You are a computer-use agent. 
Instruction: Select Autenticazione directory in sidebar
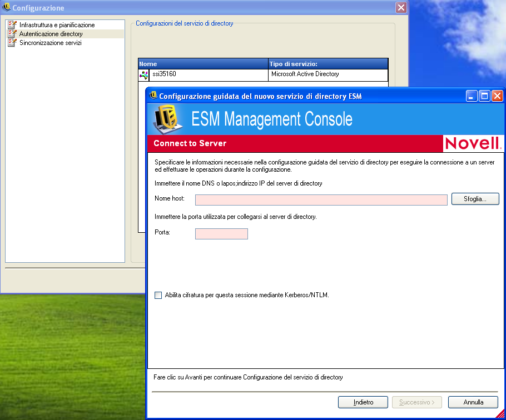pos(51,34)
